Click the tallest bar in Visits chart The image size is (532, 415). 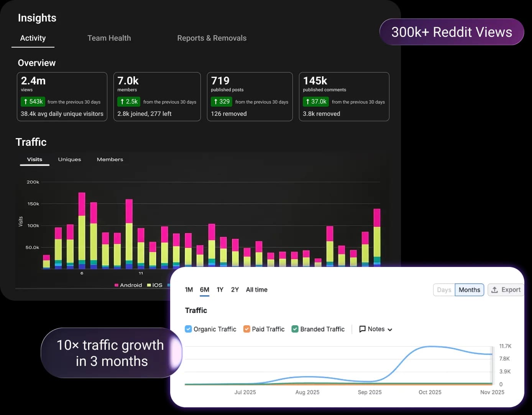[82, 230]
